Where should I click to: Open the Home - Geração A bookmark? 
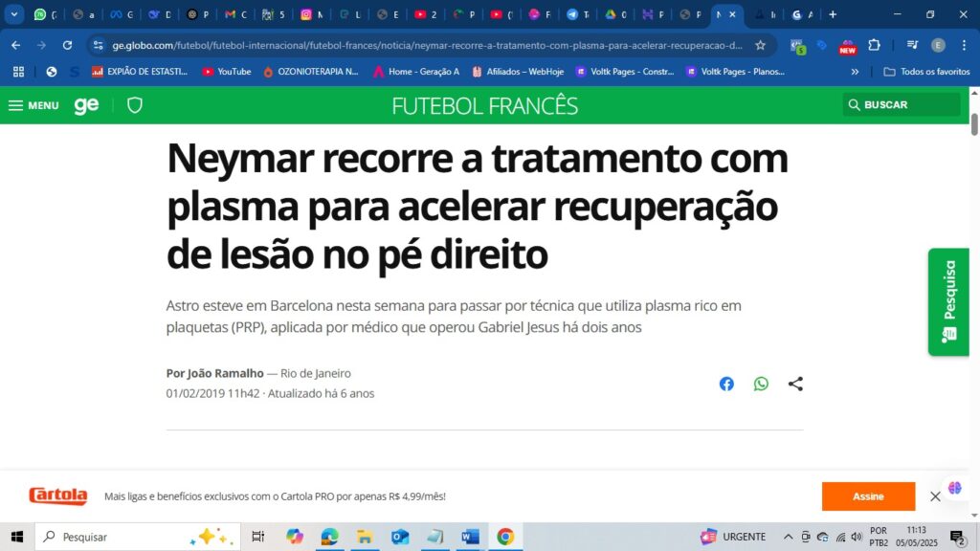point(416,72)
